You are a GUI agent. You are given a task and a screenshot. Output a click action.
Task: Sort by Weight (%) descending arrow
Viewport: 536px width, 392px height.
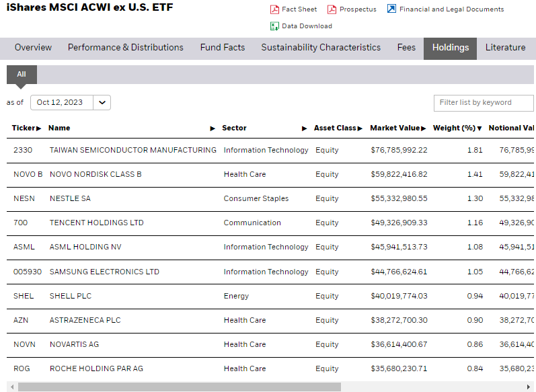pos(480,128)
